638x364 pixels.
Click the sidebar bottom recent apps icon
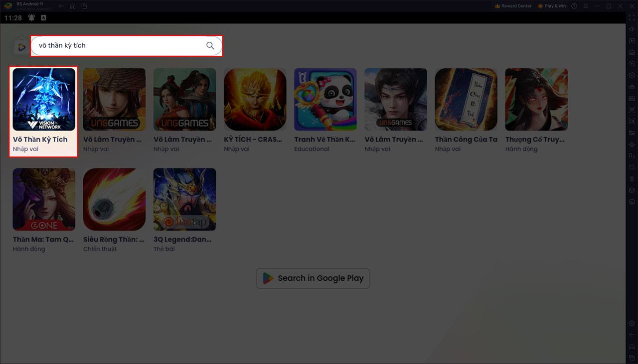pyautogui.click(x=632, y=357)
